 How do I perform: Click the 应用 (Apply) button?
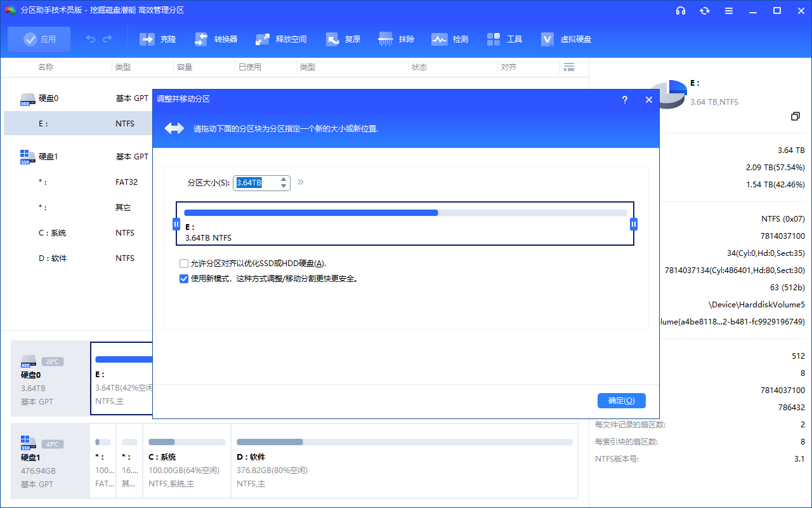pyautogui.click(x=39, y=39)
